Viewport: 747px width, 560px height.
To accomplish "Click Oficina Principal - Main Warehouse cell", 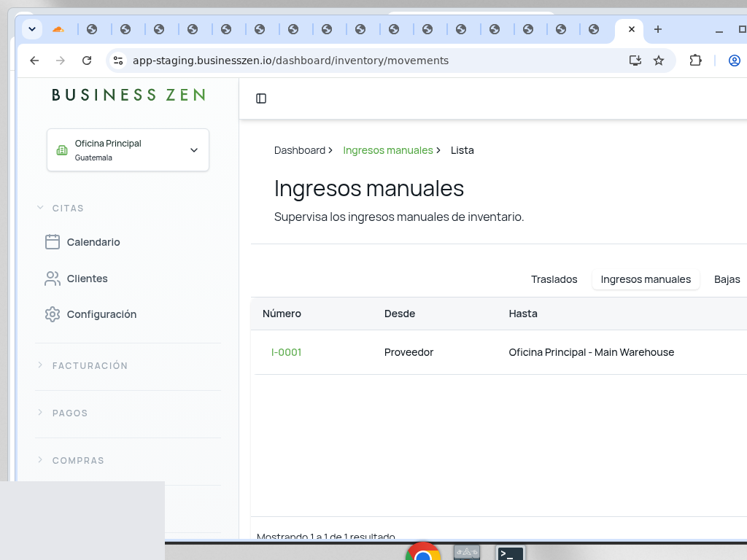I will pos(591,352).
